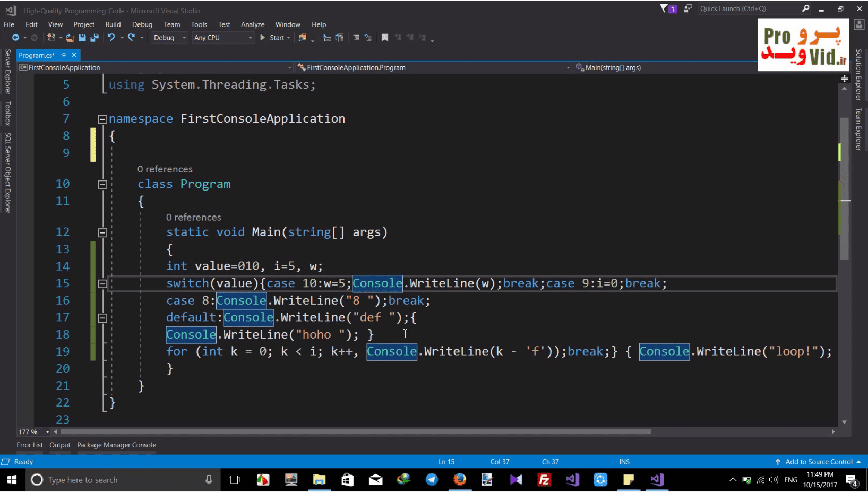Switch to the Error List tab
The width and height of the screenshot is (868, 492).
30,445
